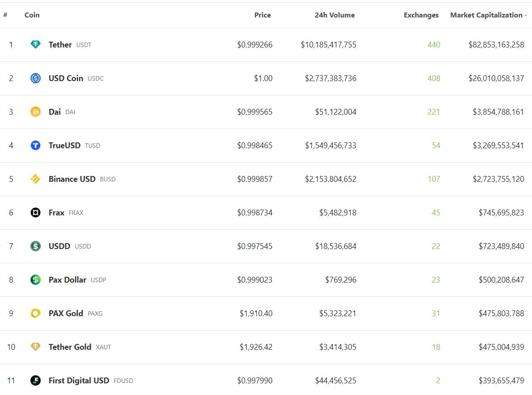View Tether Gold's 18 exchanges link
Screen dimensions: 532x395
[436, 347]
